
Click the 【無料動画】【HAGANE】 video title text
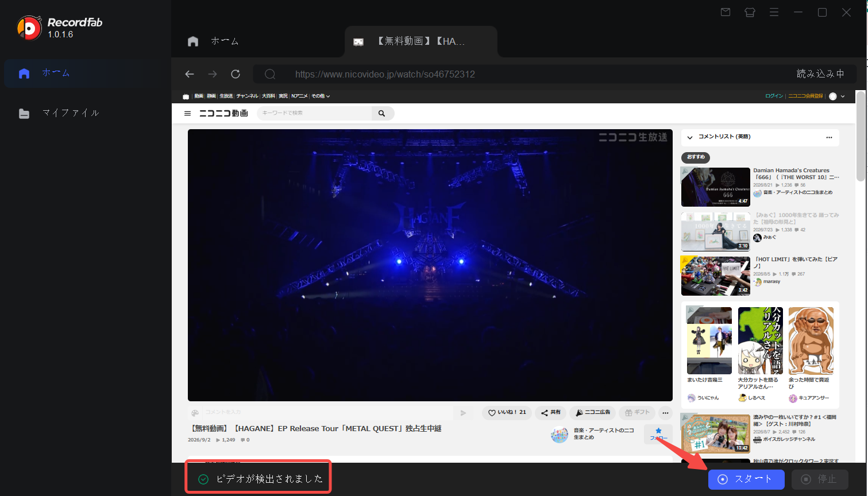(x=315, y=429)
